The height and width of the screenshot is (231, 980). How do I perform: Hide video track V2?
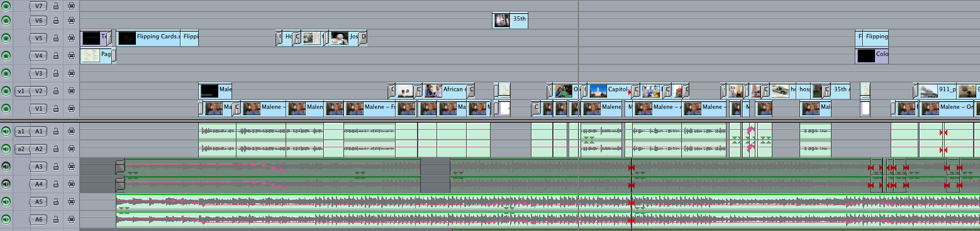pyautogui.click(x=6, y=91)
